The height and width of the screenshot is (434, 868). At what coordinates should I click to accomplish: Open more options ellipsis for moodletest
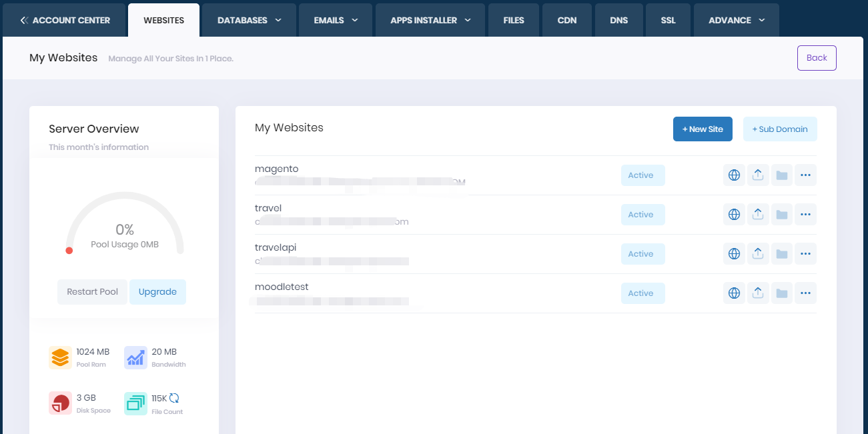click(x=805, y=293)
